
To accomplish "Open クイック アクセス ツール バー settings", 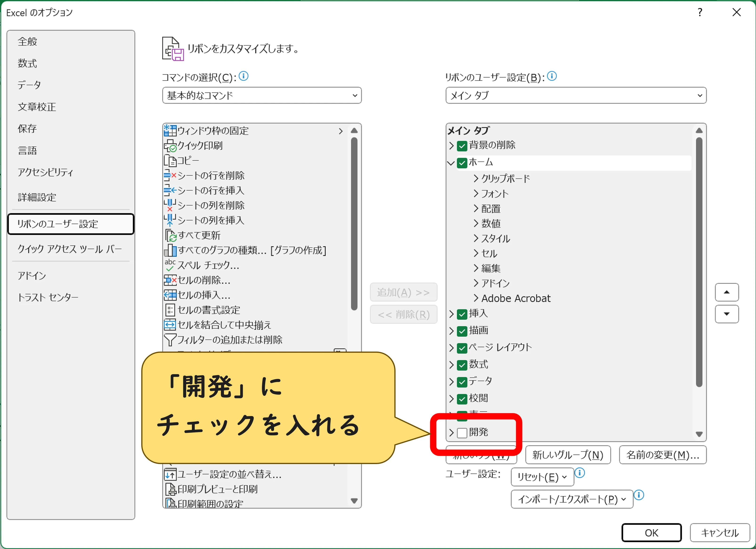I will pyautogui.click(x=71, y=249).
